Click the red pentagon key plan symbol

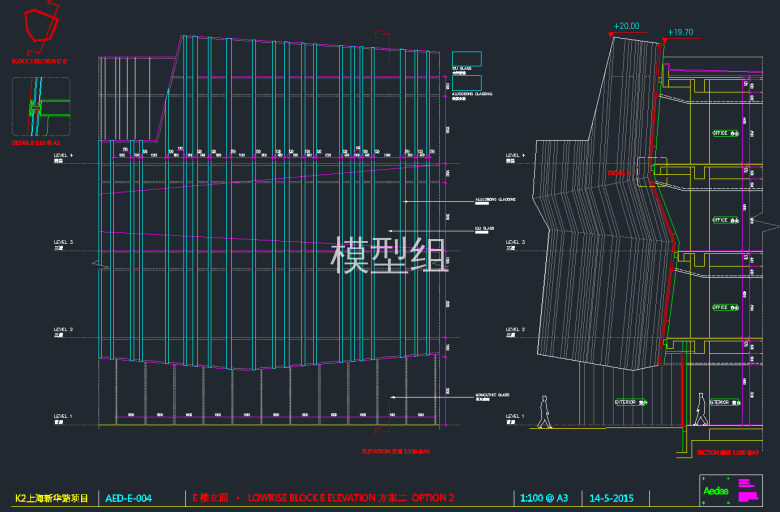point(41,25)
